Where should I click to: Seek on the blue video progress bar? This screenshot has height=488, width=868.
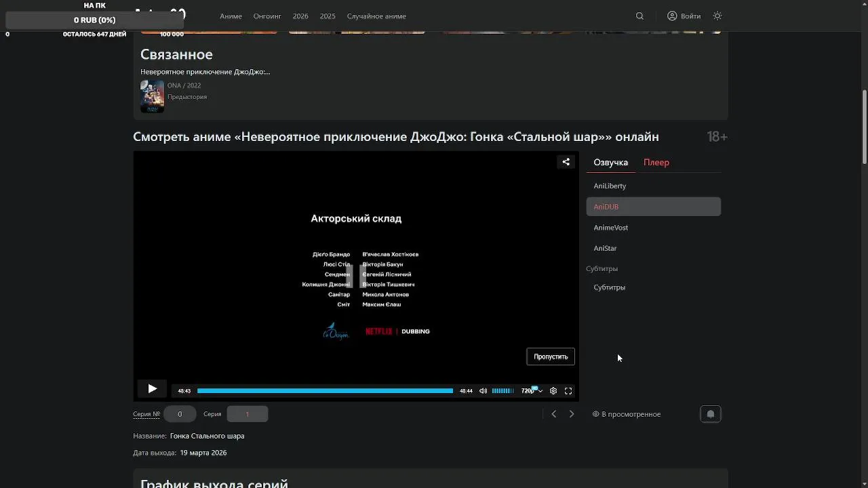(325, 391)
